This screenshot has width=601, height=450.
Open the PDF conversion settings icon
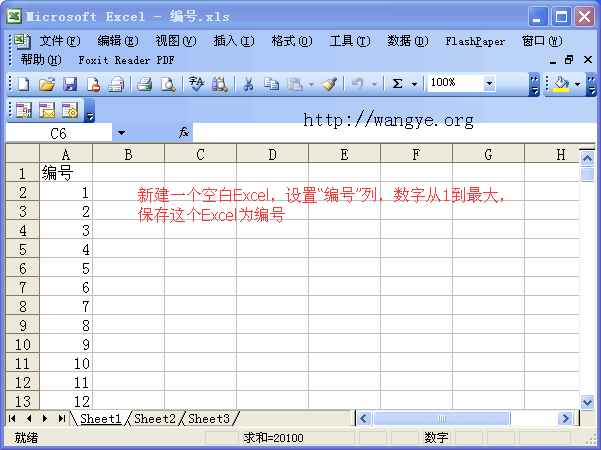(70, 111)
